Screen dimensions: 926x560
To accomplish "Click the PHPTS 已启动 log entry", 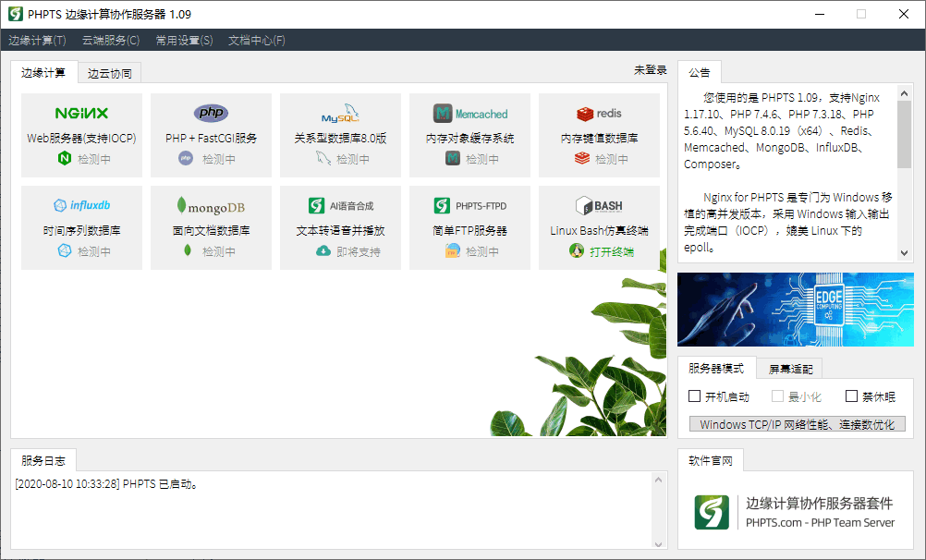I will [107, 484].
